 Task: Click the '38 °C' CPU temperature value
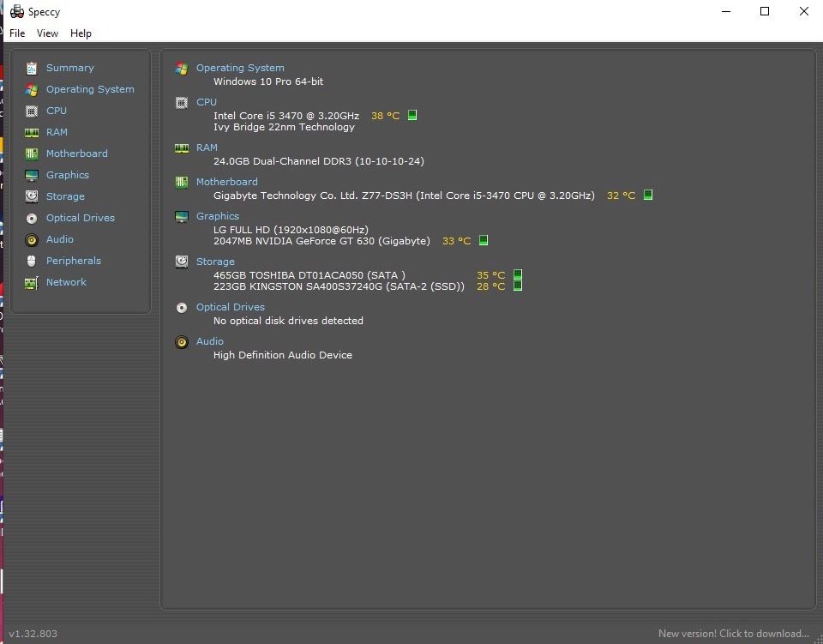pyautogui.click(x=385, y=116)
